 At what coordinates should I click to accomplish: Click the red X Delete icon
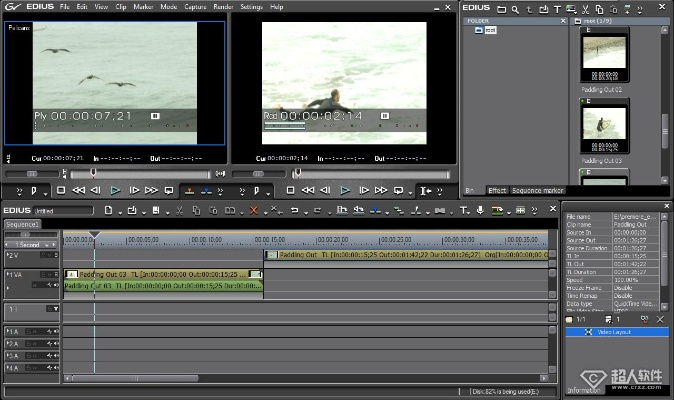pyautogui.click(x=253, y=210)
